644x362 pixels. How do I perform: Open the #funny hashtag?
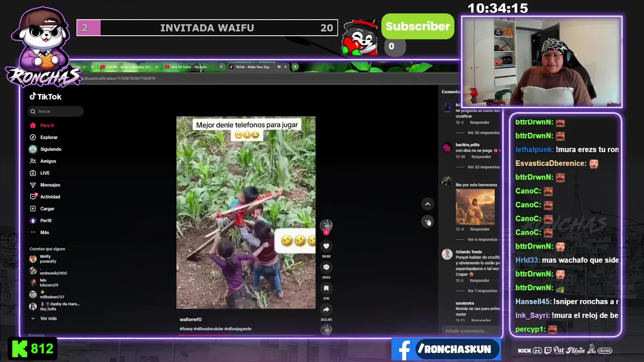pos(186,329)
